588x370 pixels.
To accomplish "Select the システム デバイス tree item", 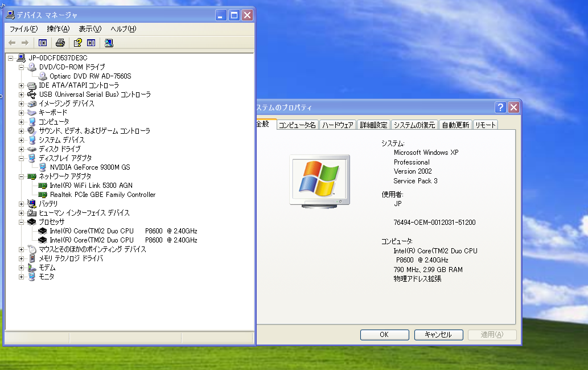I will coord(62,140).
